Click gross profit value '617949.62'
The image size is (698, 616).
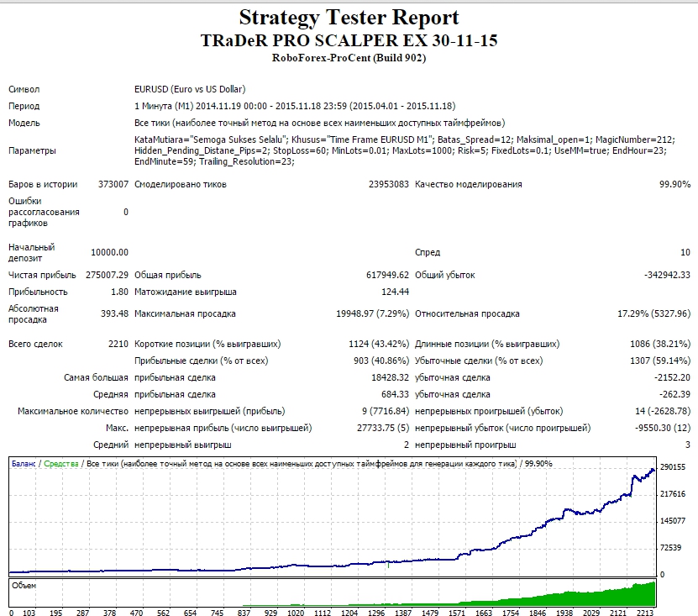click(x=387, y=276)
